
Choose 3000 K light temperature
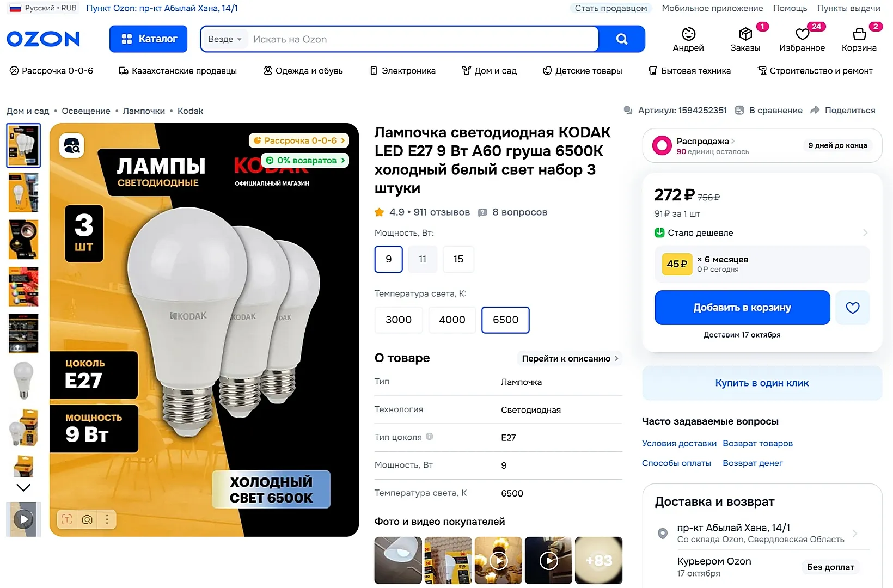point(398,320)
